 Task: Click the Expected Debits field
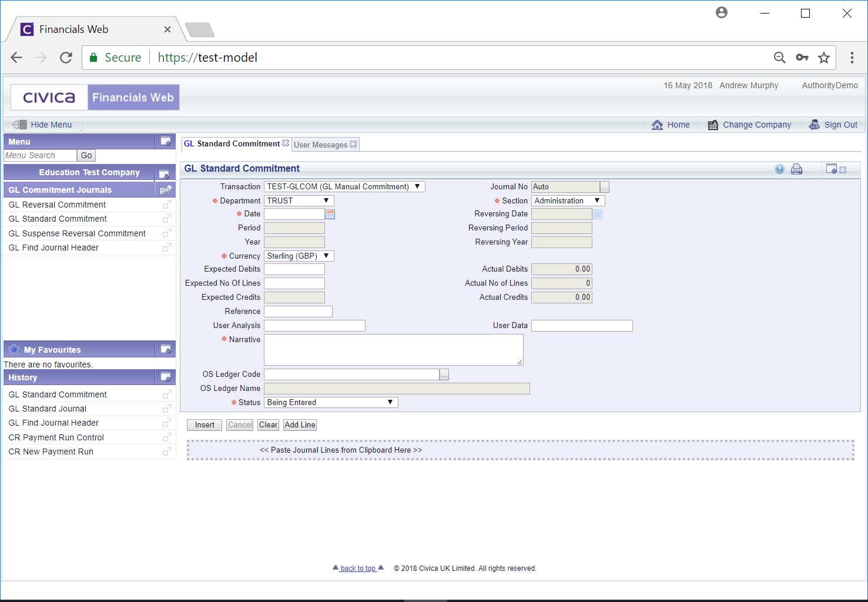(x=294, y=269)
